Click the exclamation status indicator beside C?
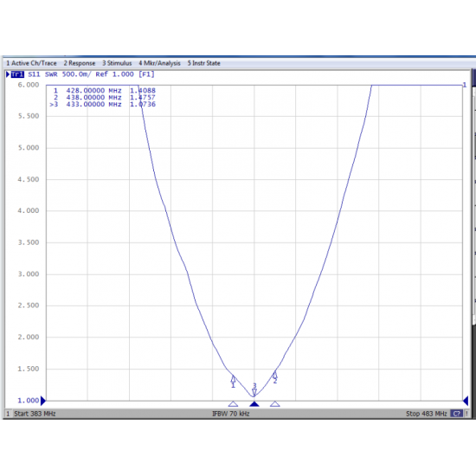Image resolution: width=476 pixels, height=476 pixels. click(466, 414)
